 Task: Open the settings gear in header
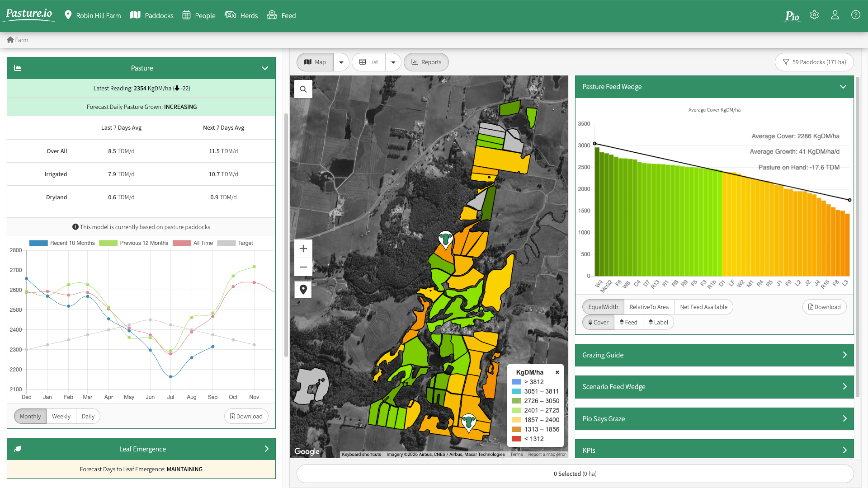(x=815, y=15)
